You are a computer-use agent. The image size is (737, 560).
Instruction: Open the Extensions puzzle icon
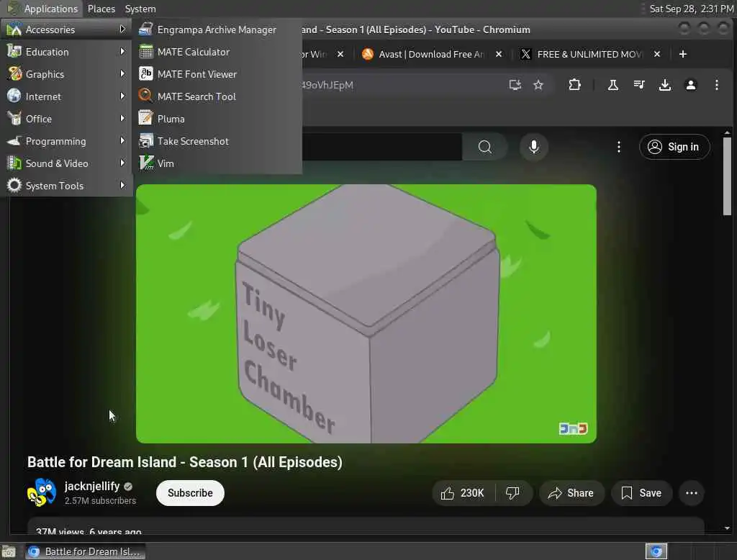click(574, 85)
